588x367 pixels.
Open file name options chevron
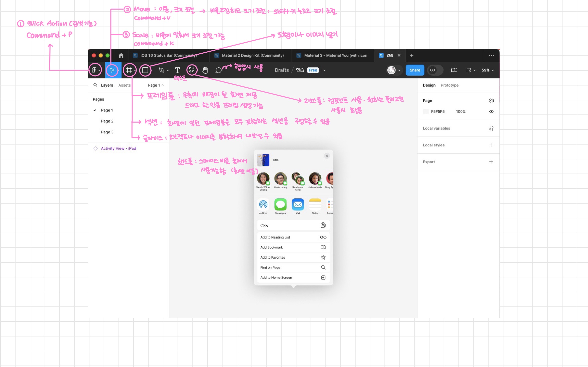point(324,70)
